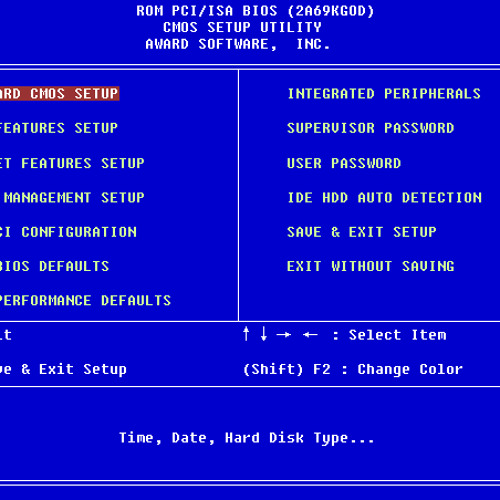The image size is (500, 500).
Task: Select the highlighted CMOS SETUP entry
Action: [x=59, y=94]
